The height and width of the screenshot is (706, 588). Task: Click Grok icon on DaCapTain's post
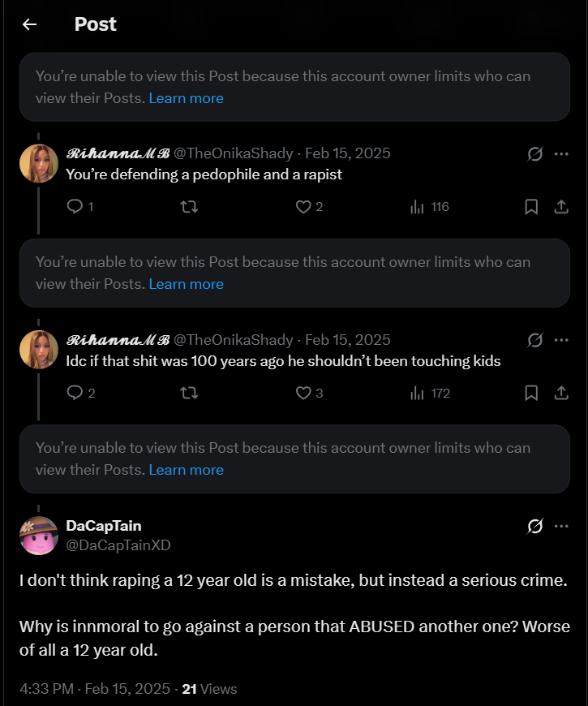tap(535, 526)
